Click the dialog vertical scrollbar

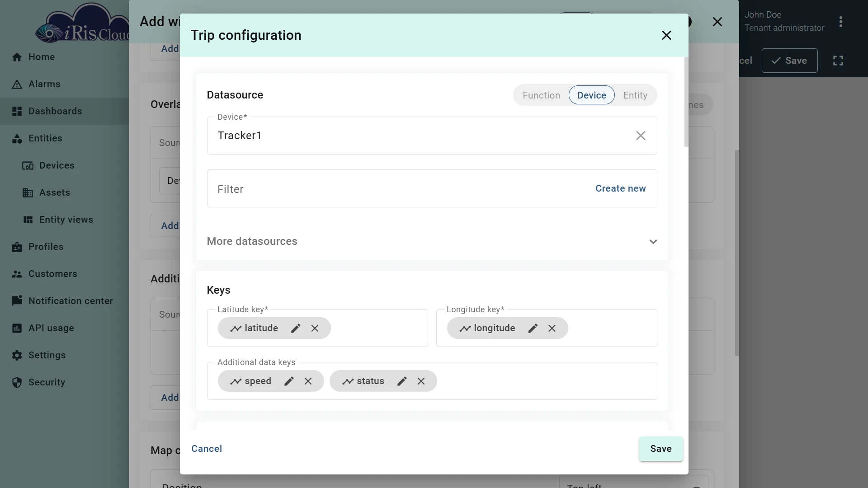(686, 102)
